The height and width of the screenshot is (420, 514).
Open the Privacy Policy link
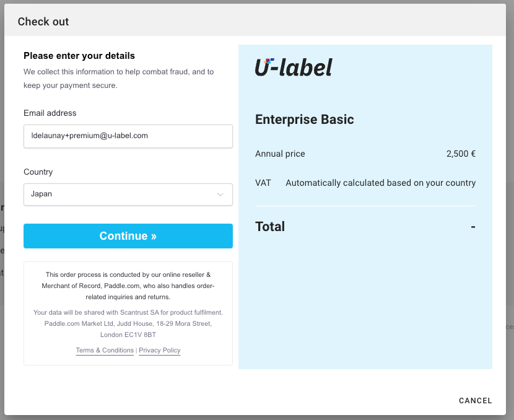click(x=160, y=351)
